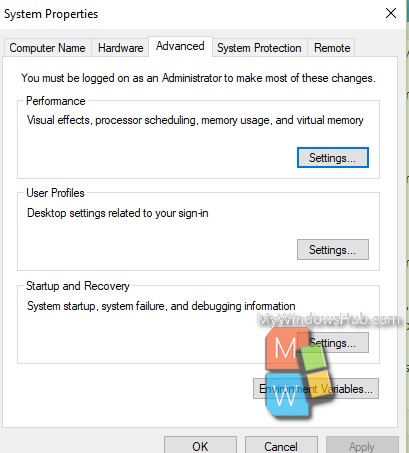Switch to the Remote tab
The width and height of the screenshot is (409, 453).
(x=332, y=48)
